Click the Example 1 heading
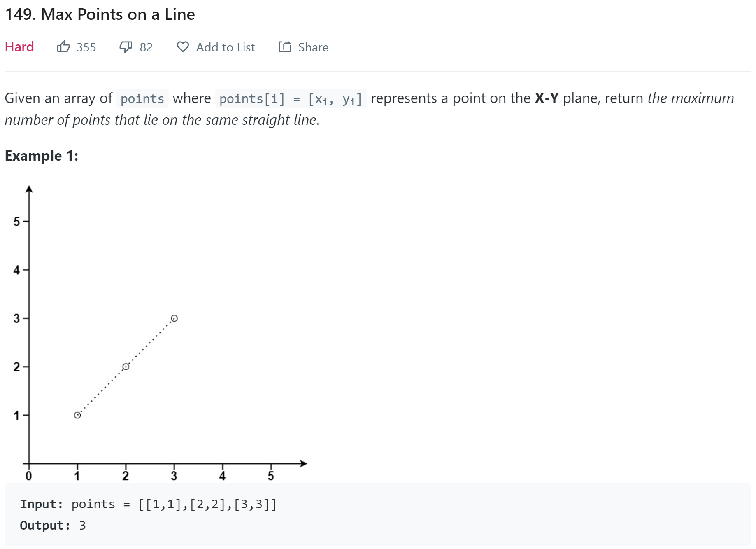 42,156
